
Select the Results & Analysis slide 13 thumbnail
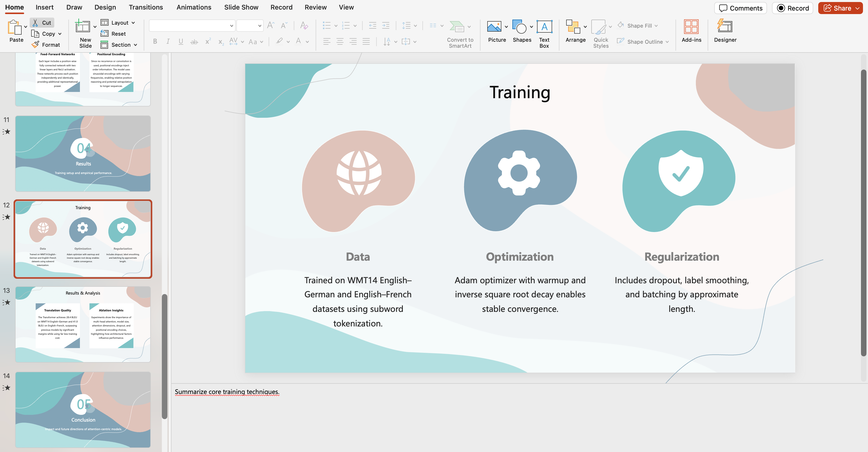coord(83,324)
